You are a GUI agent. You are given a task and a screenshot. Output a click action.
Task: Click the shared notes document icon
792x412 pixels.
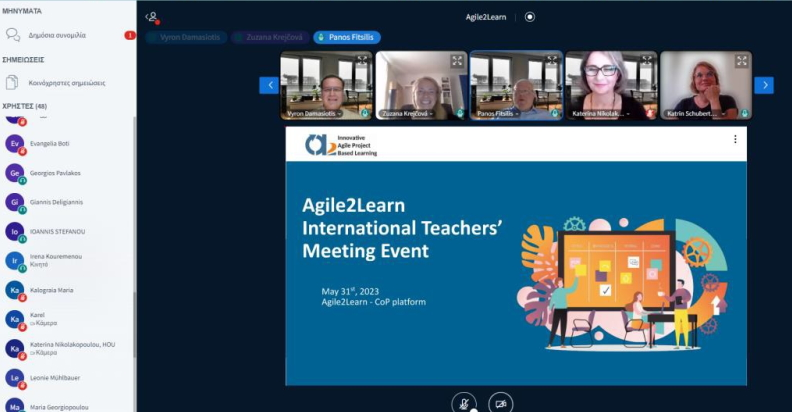(12, 82)
